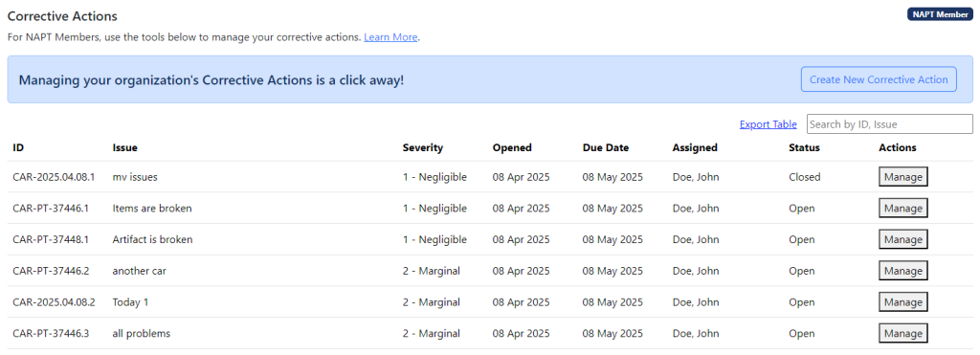Screen dimensions: 980x355
Task: Focus the Search by ID, Issue field
Action: pos(890,123)
